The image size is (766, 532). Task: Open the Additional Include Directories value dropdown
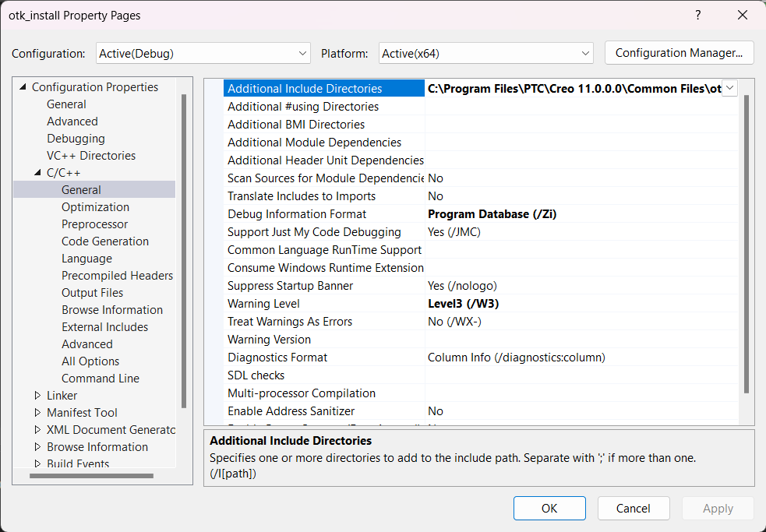pos(729,88)
